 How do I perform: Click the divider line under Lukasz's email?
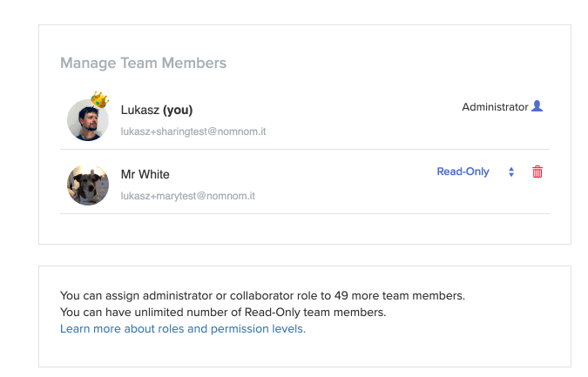pos(305,149)
